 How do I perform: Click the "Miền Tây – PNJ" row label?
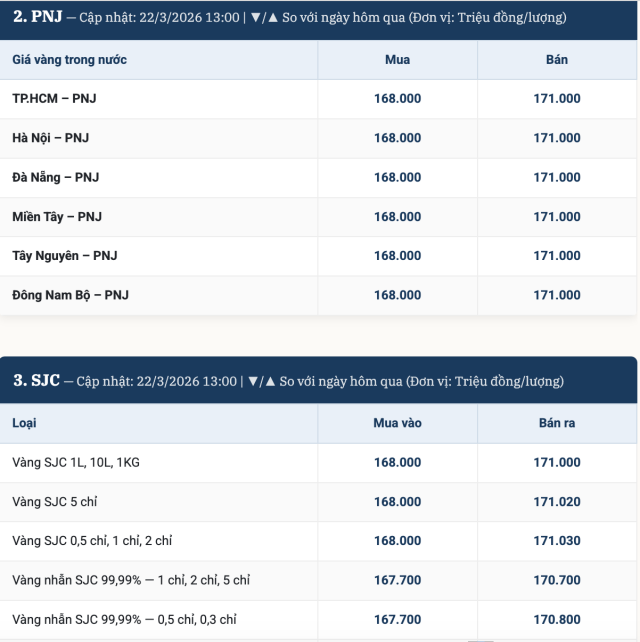click(57, 217)
